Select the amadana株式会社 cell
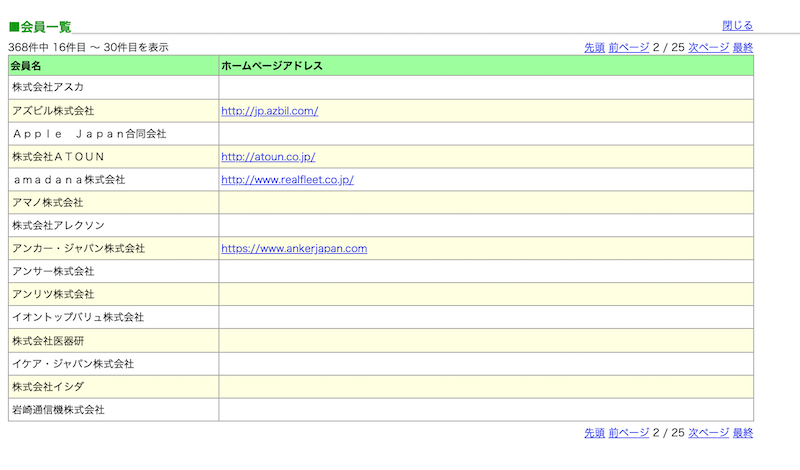 (114, 180)
